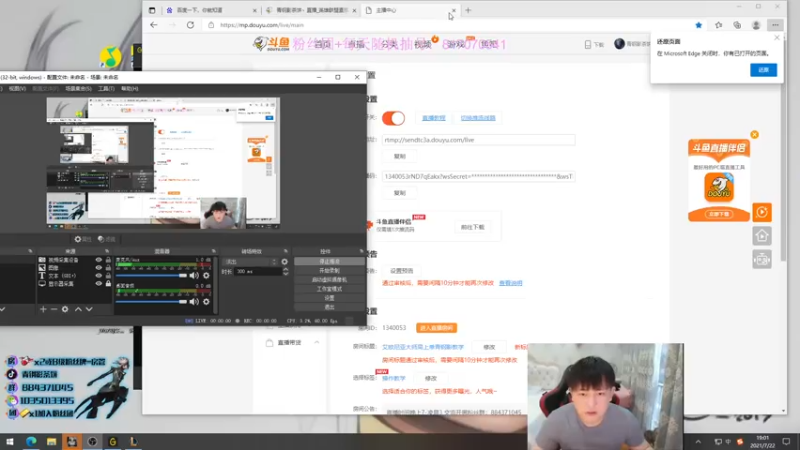Switch off the Douyu live stream toggle
800x450 pixels.
pos(393,118)
